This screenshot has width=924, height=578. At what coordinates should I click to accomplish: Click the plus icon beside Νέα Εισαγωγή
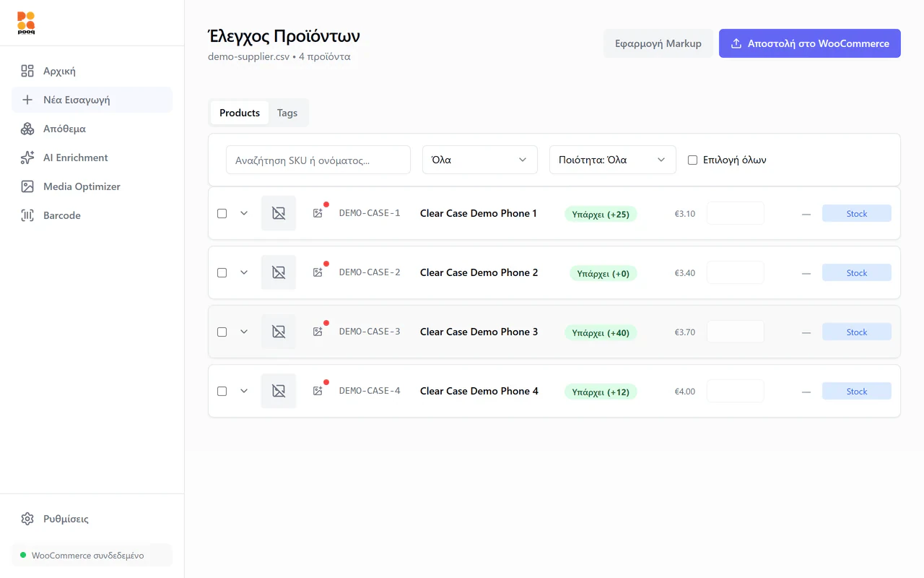(27, 100)
